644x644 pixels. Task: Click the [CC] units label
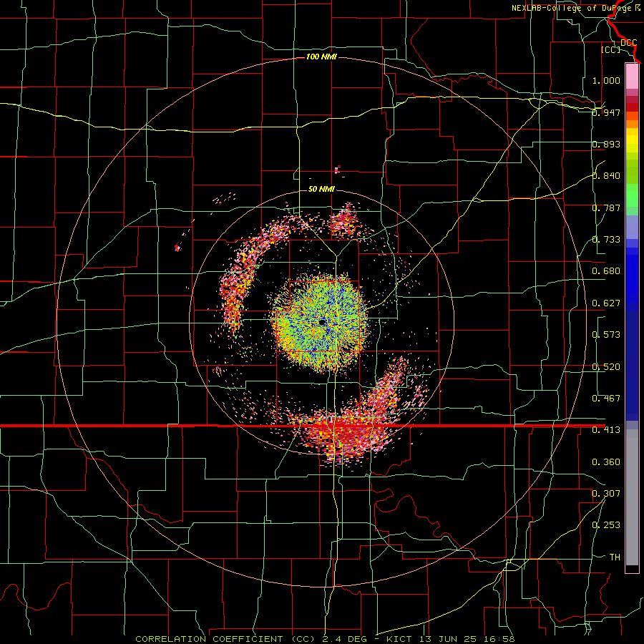tap(610, 49)
